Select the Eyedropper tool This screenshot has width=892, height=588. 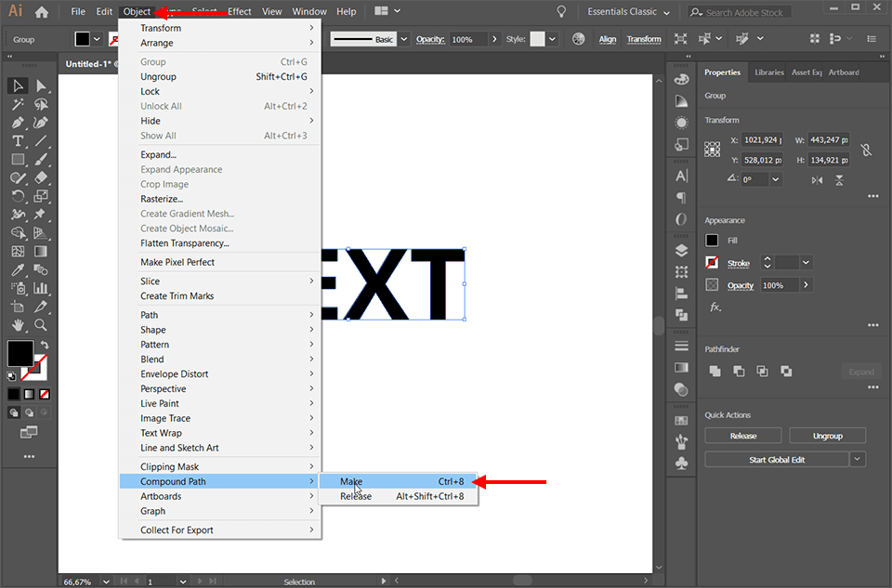[17, 268]
